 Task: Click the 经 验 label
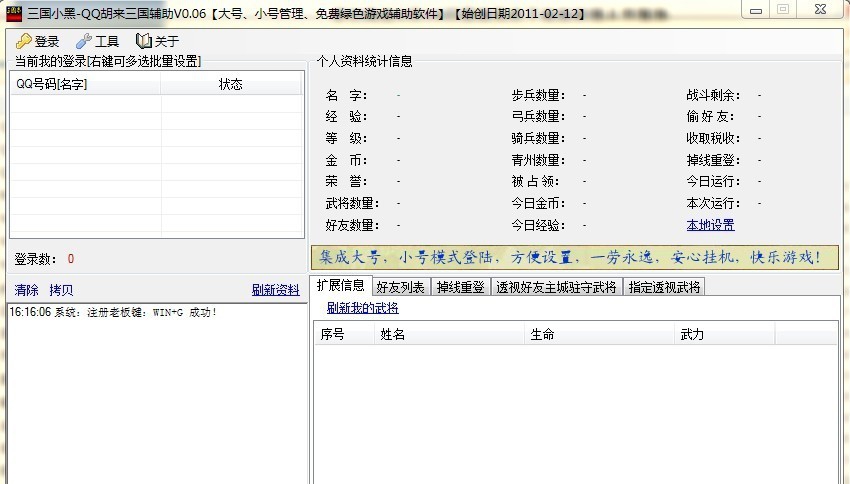346,117
